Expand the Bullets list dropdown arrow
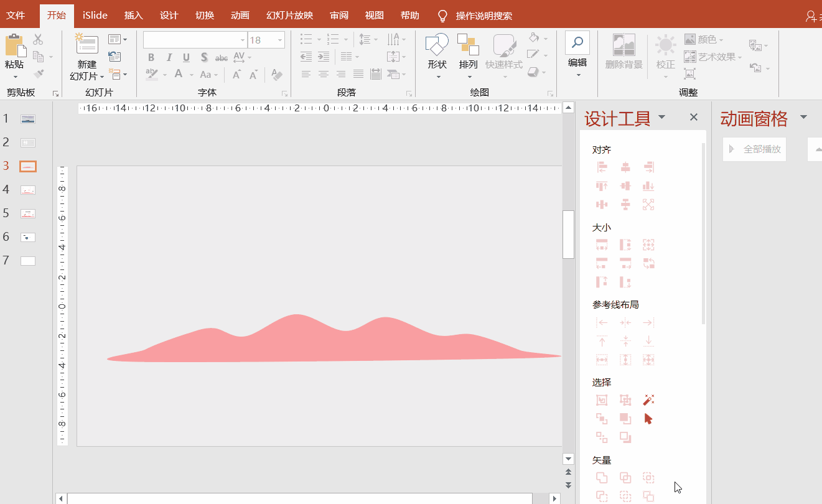The image size is (822, 504). click(x=318, y=40)
